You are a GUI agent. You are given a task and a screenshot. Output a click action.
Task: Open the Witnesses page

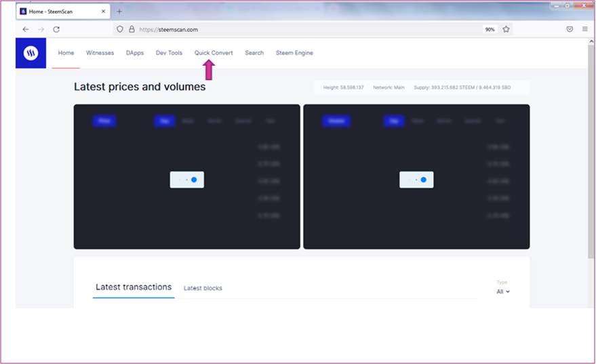click(100, 53)
